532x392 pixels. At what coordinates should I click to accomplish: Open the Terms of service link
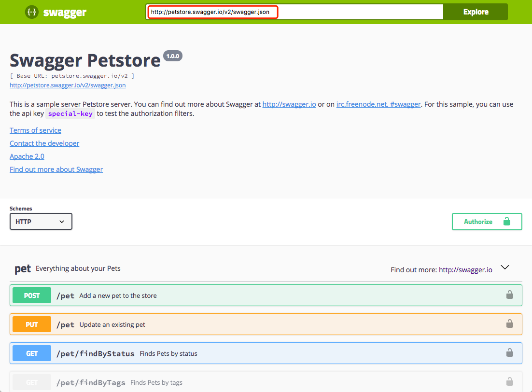click(x=35, y=130)
